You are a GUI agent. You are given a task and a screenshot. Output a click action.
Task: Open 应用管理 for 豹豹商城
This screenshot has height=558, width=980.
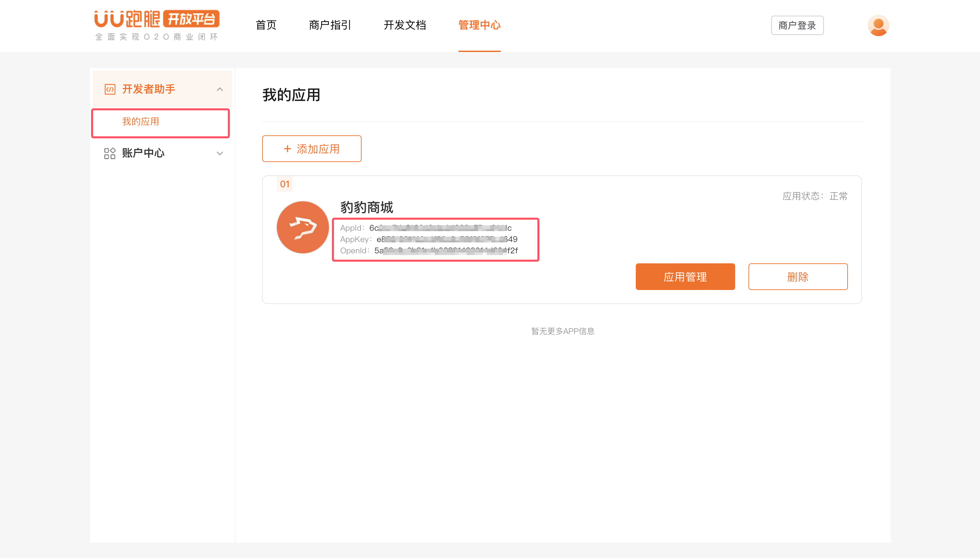(x=685, y=277)
